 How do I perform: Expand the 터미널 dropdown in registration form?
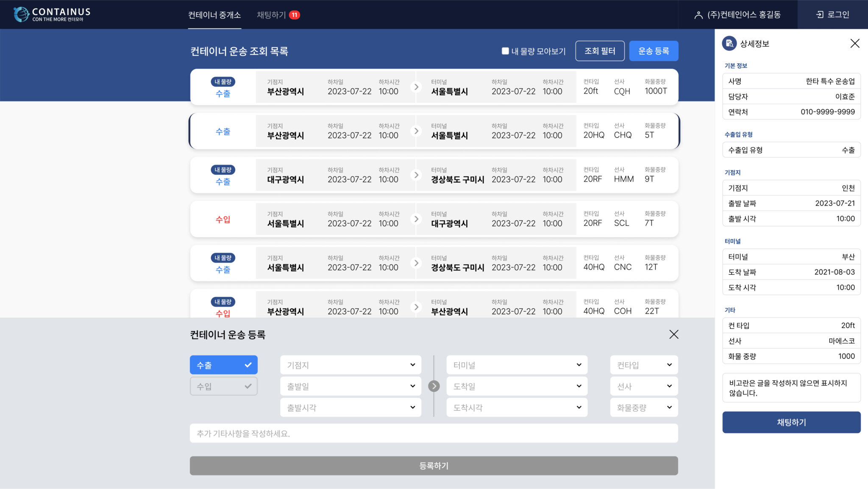517,365
